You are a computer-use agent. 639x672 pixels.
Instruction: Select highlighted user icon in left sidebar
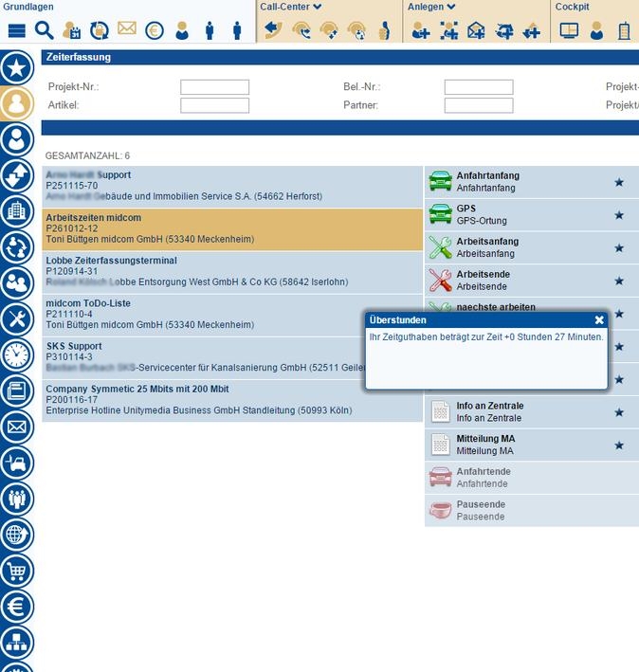[x=17, y=103]
